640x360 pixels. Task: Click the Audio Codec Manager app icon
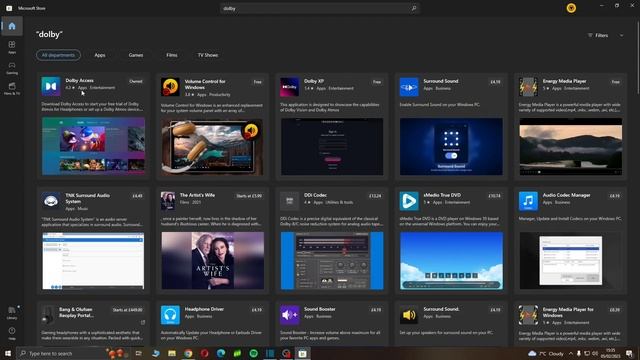pos(528,201)
